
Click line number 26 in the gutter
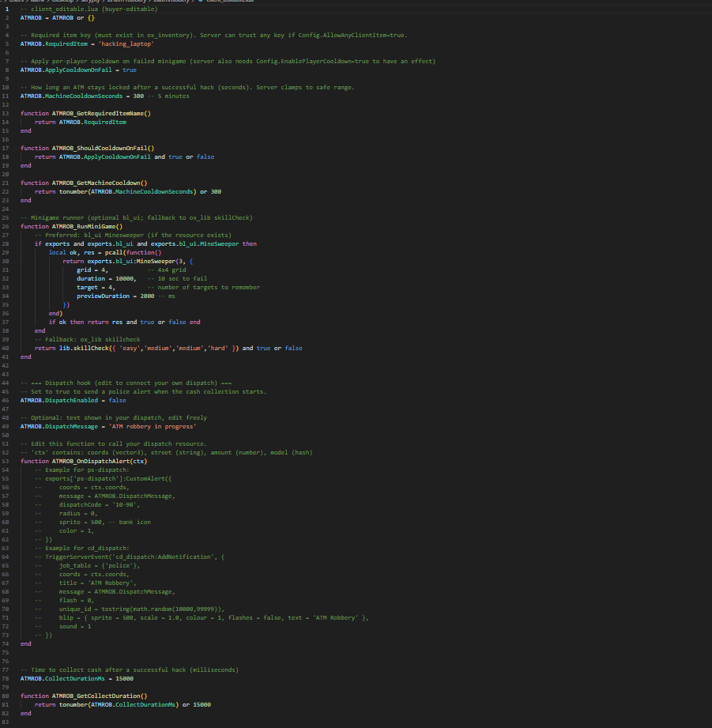click(5, 227)
